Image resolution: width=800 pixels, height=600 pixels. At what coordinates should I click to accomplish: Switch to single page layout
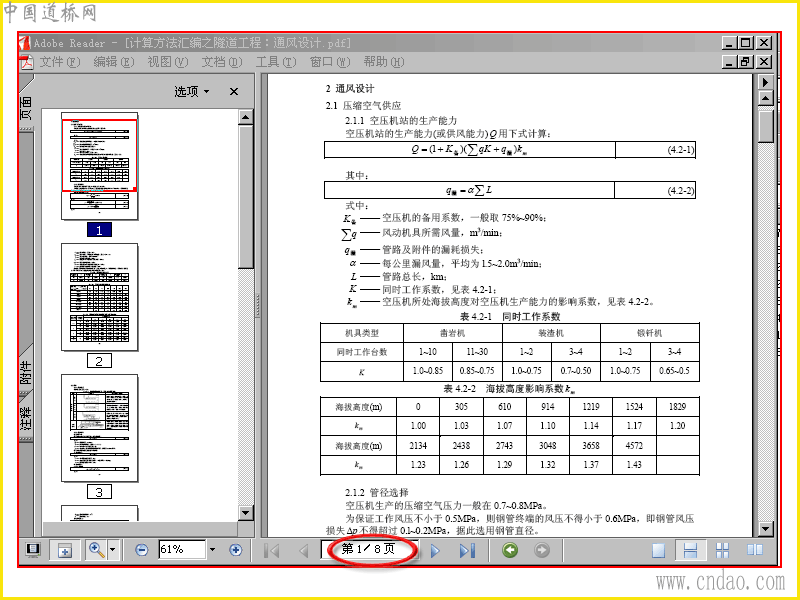tap(659, 551)
